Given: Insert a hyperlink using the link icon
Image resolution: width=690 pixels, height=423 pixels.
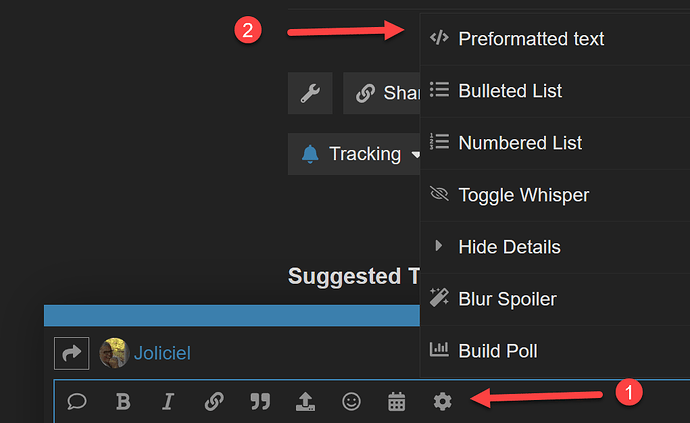Looking at the screenshot, I should click(213, 401).
